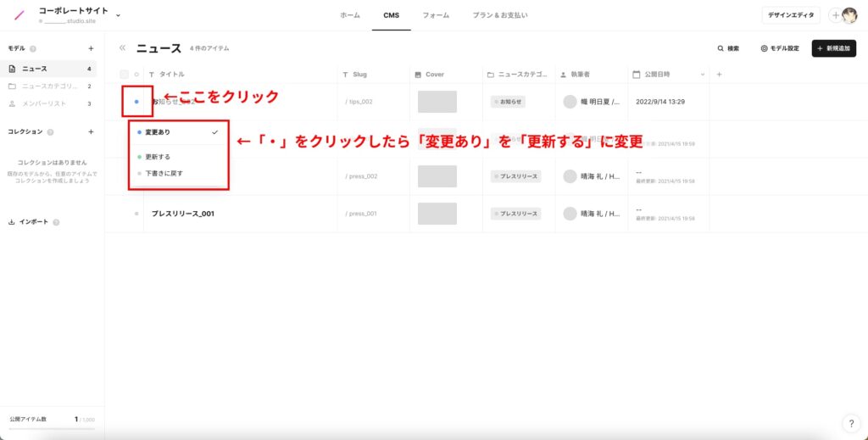Switch to the CMS tab
Image resolution: width=868 pixels, height=440 pixels.
(x=391, y=15)
